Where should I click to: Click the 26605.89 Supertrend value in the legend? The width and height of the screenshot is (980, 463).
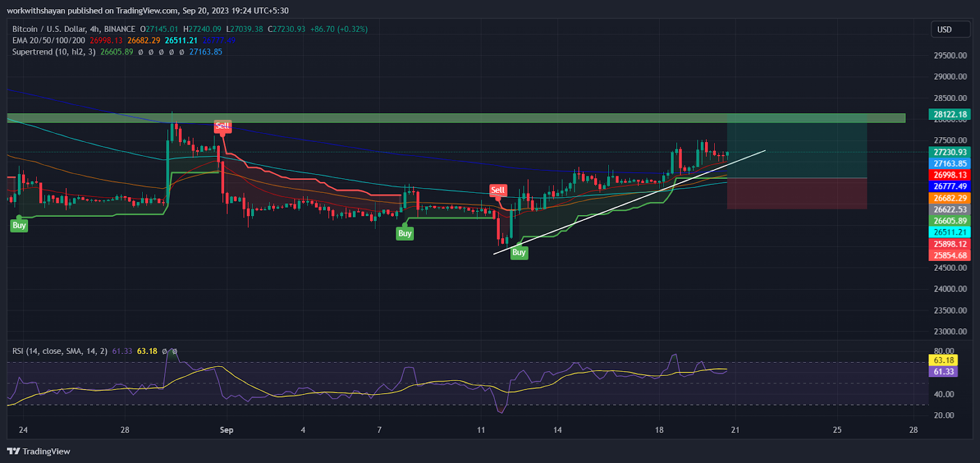coord(116,52)
